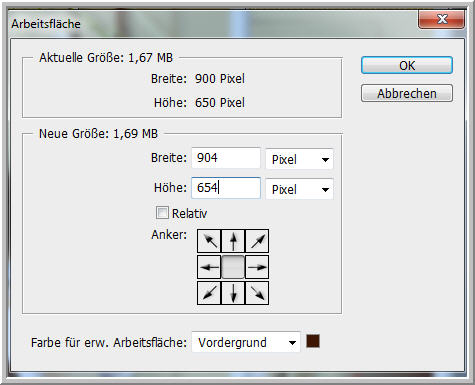This screenshot has height=385, width=475.
Task: Expand the Vordergrund color dropdown
Action: (246, 342)
